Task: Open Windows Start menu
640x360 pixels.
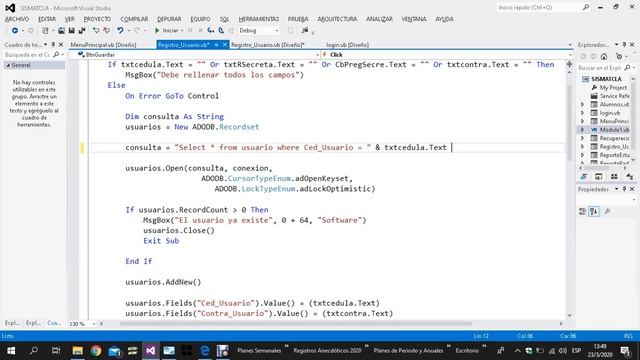Action: (11, 351)
